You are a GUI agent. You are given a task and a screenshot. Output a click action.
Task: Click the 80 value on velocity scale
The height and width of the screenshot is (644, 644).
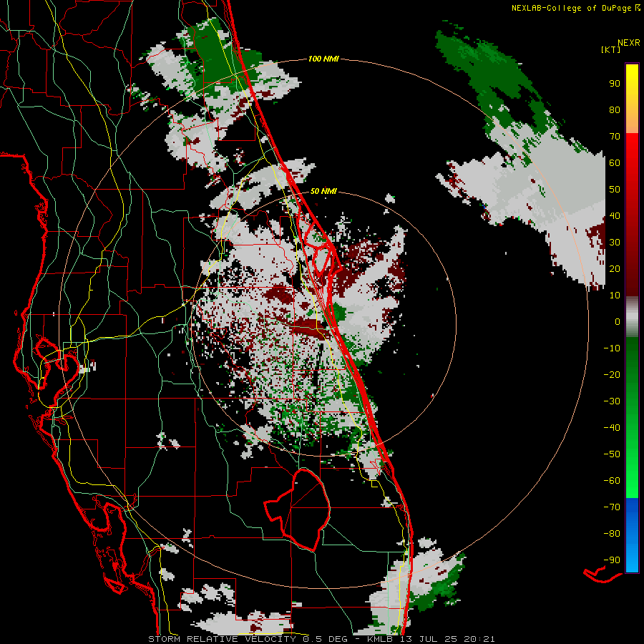coord(615,109)
